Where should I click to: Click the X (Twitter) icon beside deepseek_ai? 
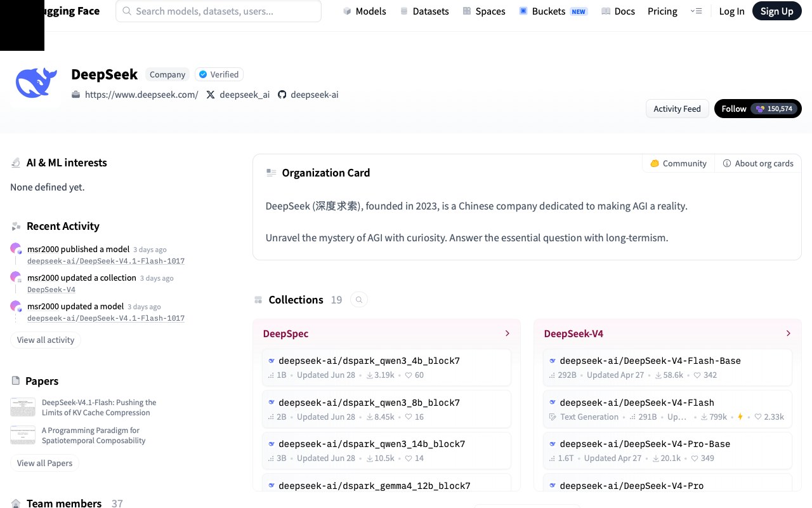211,95
